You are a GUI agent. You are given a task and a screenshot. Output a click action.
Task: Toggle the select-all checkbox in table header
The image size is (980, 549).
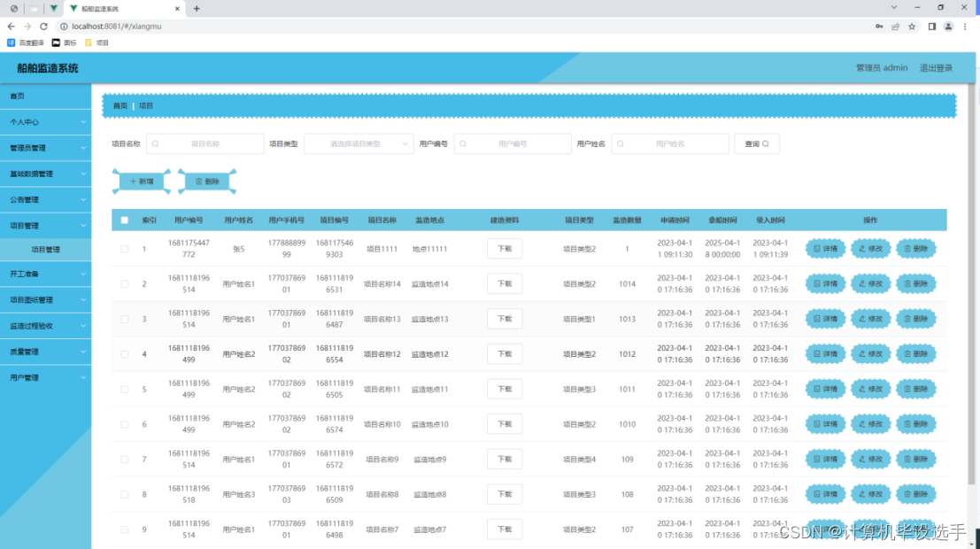click(x=124, y=220)
